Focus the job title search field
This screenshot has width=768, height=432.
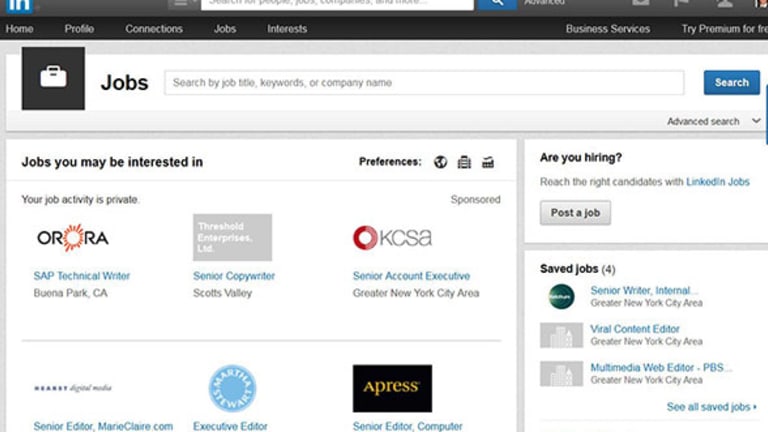tap(424, 83)
